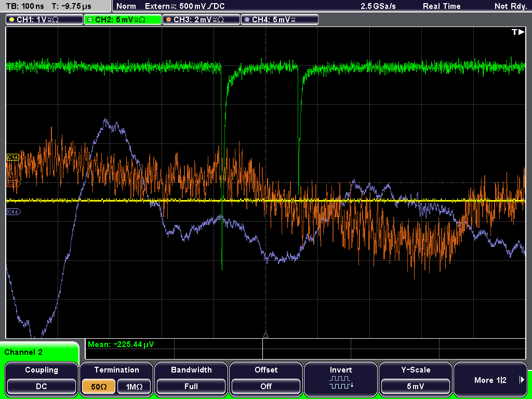Click the C4 ground level marker
The width and height of the screenshot is (532, 399).
coord(14,212)
